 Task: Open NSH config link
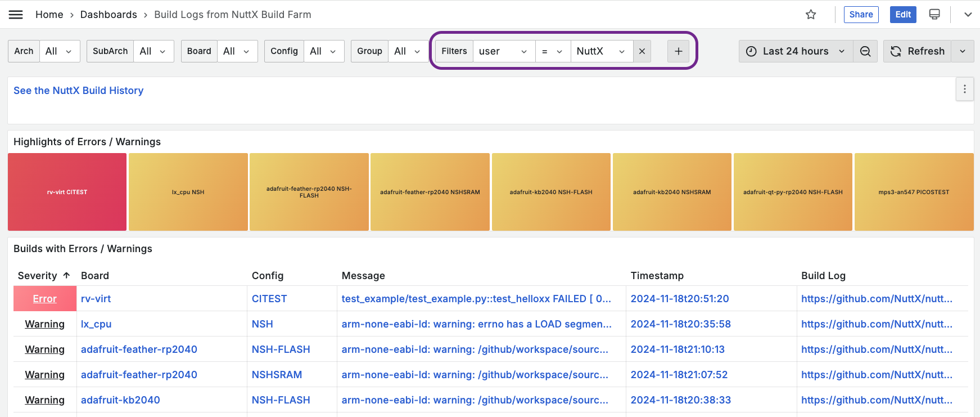(263, 324)
